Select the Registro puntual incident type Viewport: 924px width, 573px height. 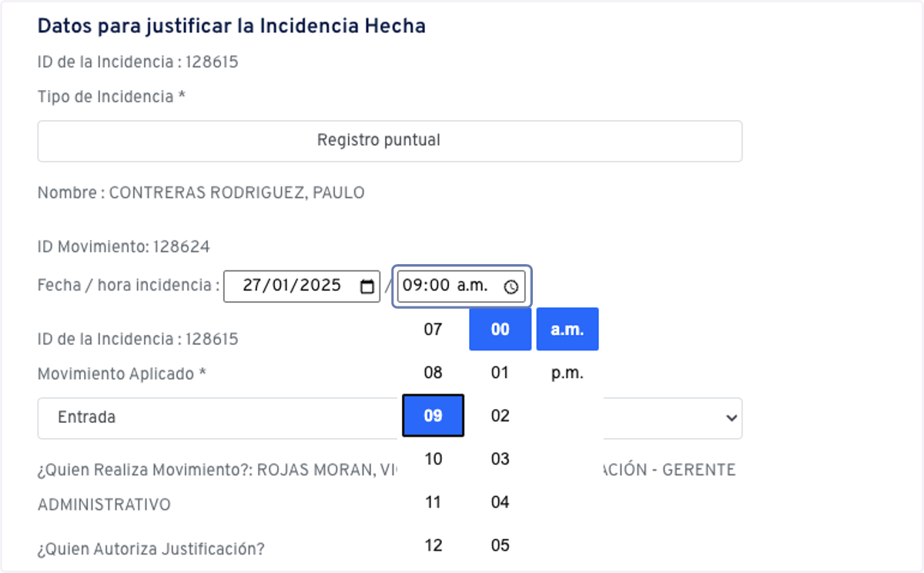click(390, 141)
